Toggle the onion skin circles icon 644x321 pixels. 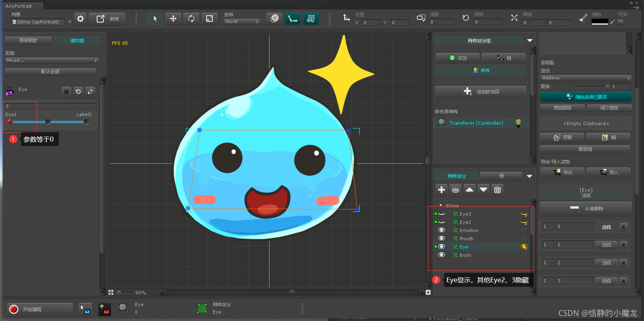click(274, 19)
